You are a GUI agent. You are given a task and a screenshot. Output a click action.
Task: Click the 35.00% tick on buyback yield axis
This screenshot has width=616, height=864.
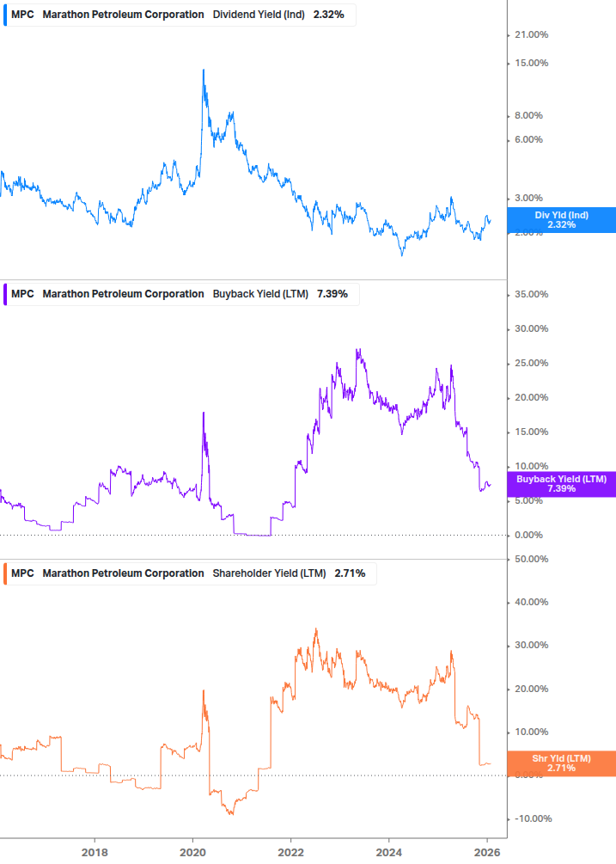[530, 295]
